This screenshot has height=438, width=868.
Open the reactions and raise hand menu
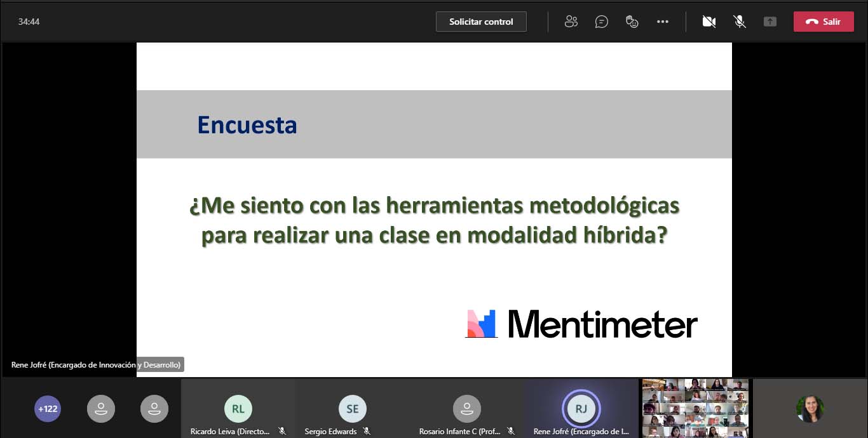(632, 22)
